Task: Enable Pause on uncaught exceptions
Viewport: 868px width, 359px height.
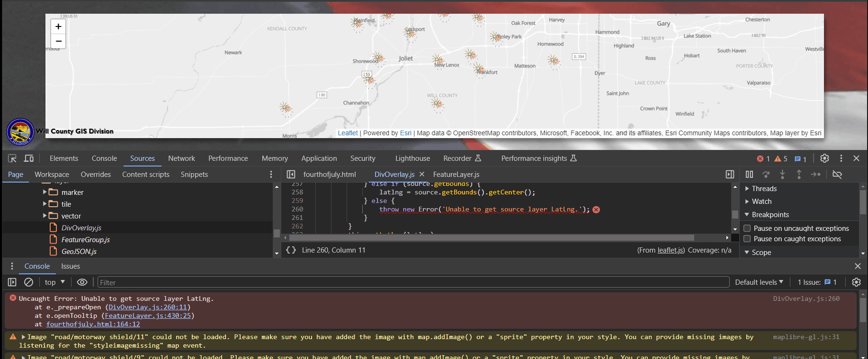Action: 747,228
